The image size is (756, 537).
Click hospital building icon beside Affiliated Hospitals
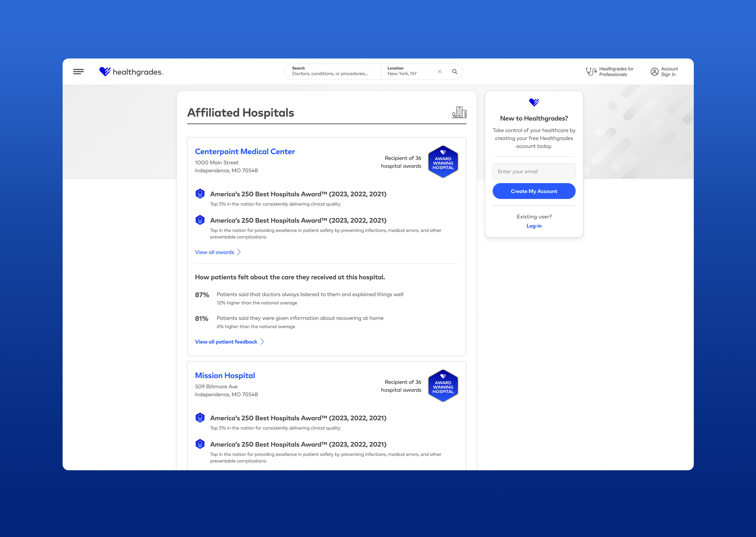(x=459, y=112)
